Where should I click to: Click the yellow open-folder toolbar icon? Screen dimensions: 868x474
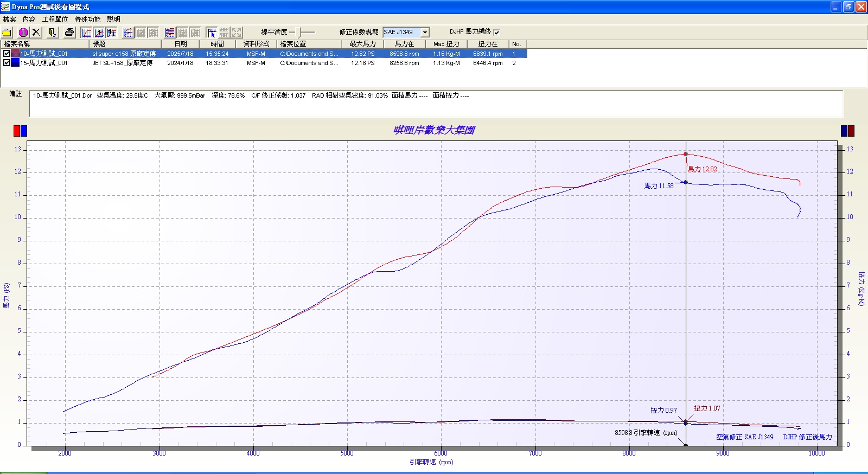[x=7, y=33]
